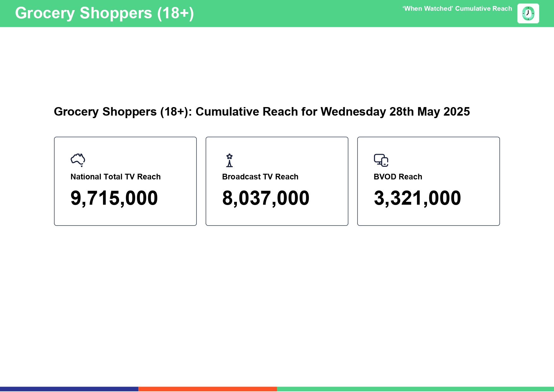Click the 'Wednesday 28th May 2025' date in heading
The image size is (554, 392).
[395, 112]
